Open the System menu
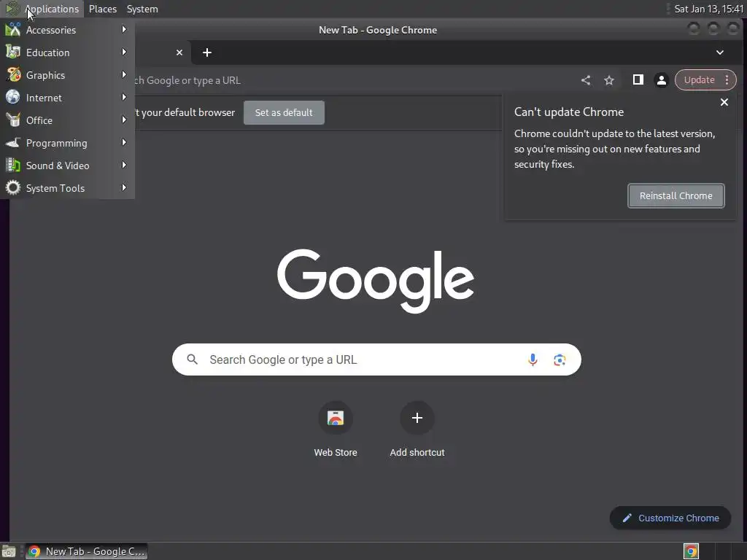Image resolution: width=747 pixels, height=560 pixels. tap(142, 9)
